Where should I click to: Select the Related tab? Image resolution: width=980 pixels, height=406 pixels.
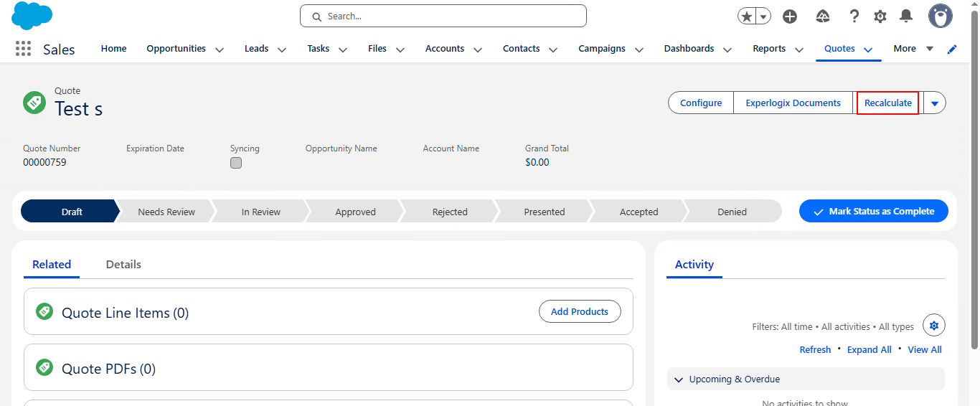tap(52, 264)
